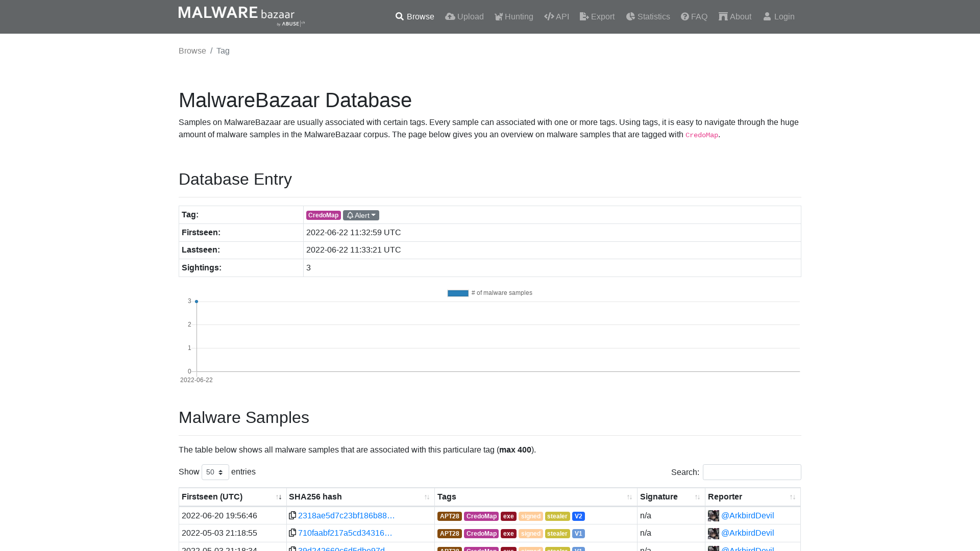Click the APT28 tag badge
The height and width of the screenshot is (551, 980).
449,516
